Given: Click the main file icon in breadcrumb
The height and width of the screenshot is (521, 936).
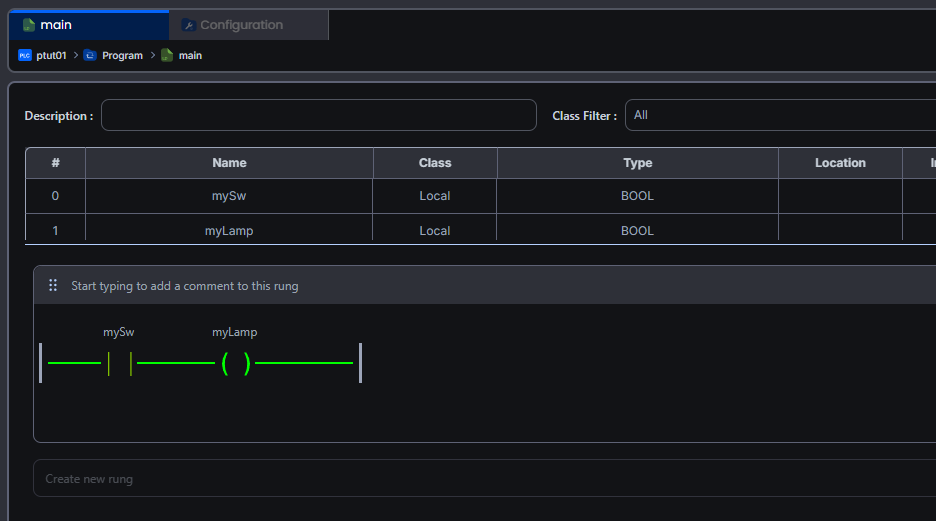Looking at the screenshot, I should tap(167, 56).
